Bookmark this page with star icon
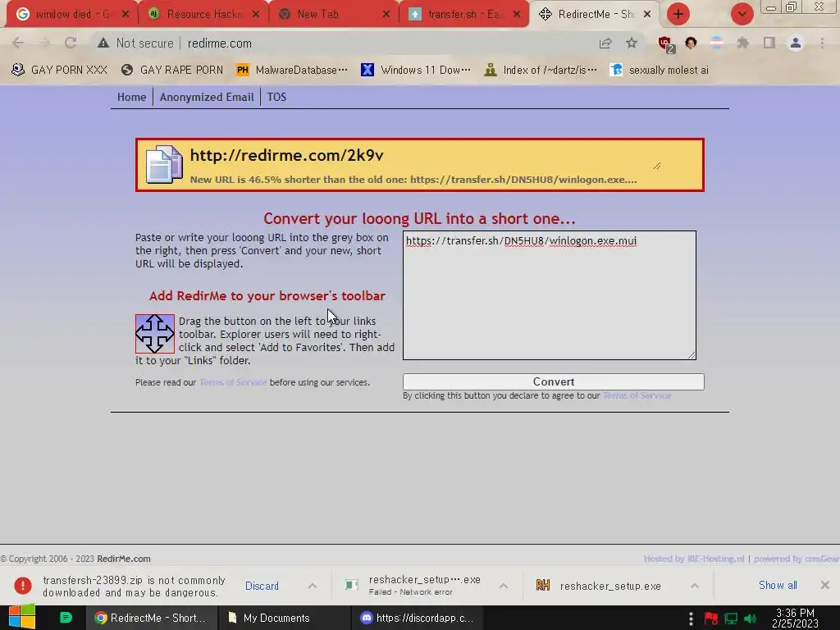This screenshot has height=630, width=840. 632,43
